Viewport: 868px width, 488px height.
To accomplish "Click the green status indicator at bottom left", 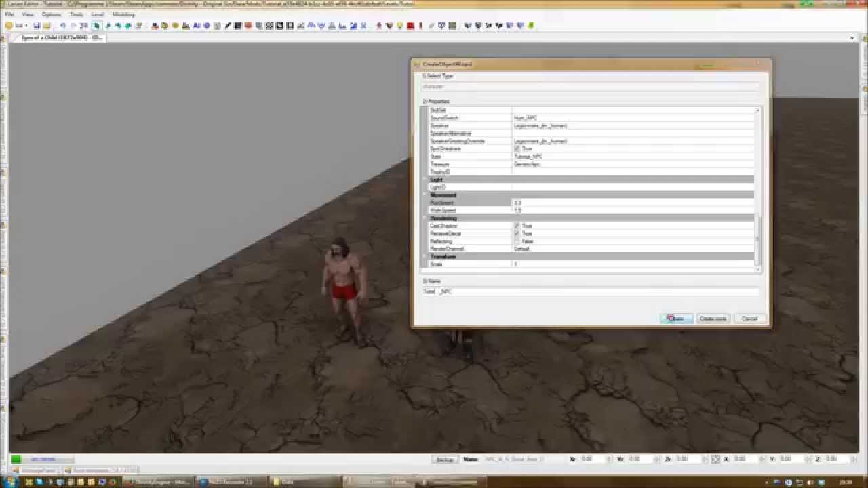I will click(x=16, y=460).
